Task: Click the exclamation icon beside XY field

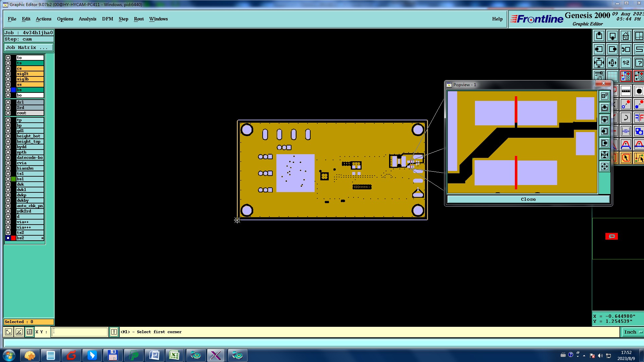Action: point(114,332)
